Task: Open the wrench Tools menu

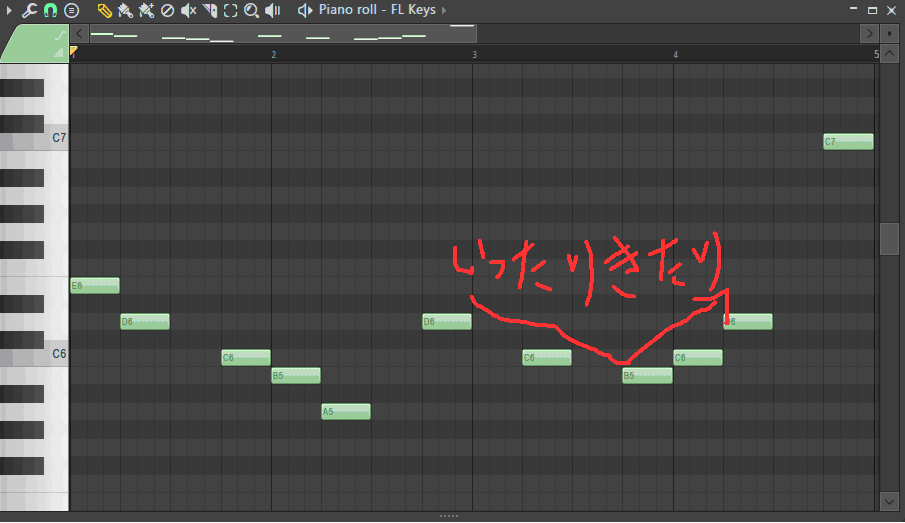Action: pyautogui.click(x=29, y=10)
